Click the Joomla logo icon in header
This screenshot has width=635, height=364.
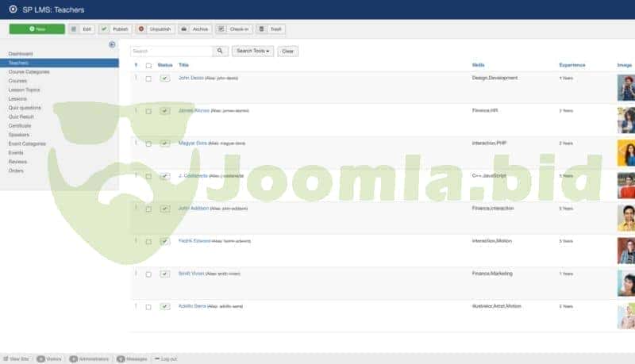click(13, 10)
